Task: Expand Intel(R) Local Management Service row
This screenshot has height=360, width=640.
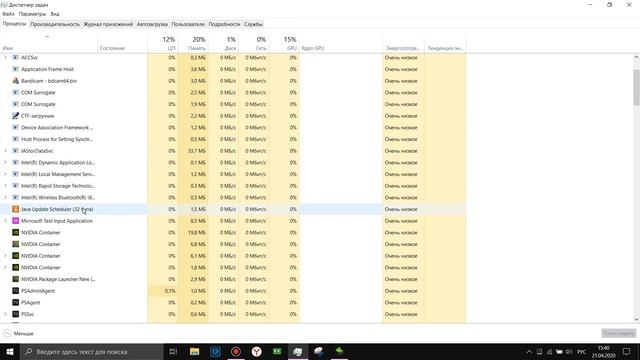Action: pos(5,174)
